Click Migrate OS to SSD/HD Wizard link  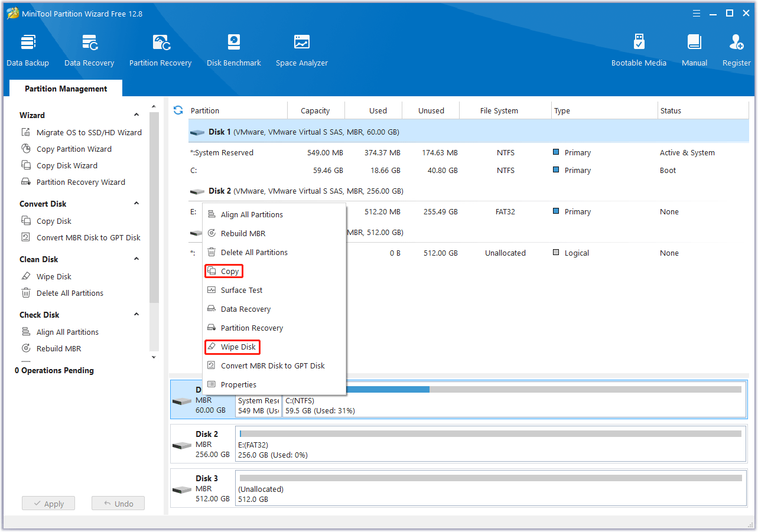coord(89,133)
